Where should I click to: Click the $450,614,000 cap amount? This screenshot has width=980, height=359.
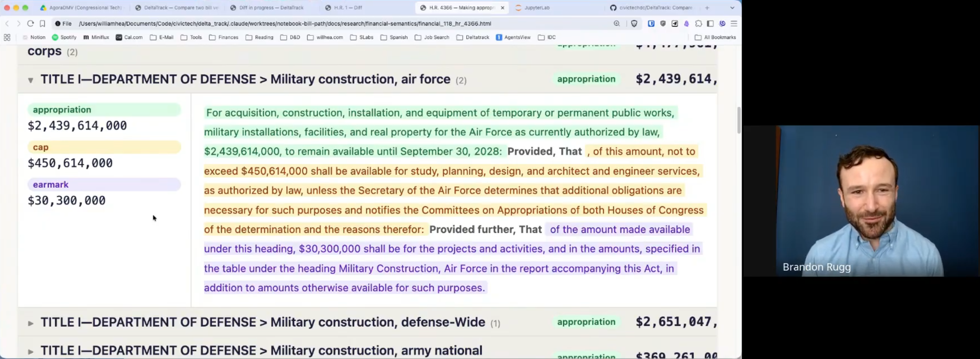(x=70, y=163)
